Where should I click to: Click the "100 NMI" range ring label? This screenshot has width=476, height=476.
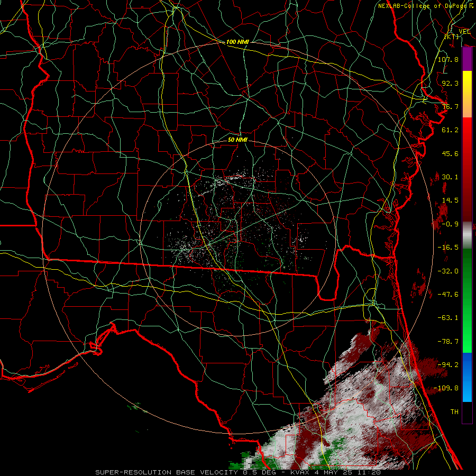(x=237, y=42)
